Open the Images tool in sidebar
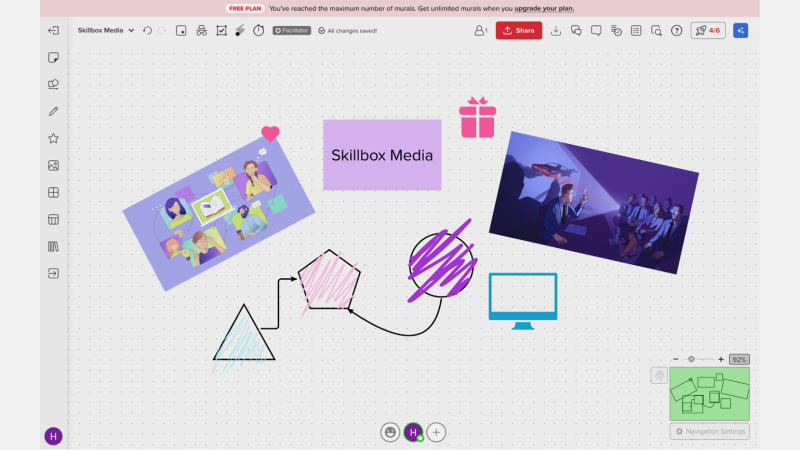Image resolution: width=800 pixels, height=450 pixels. (x=53, y=165)
